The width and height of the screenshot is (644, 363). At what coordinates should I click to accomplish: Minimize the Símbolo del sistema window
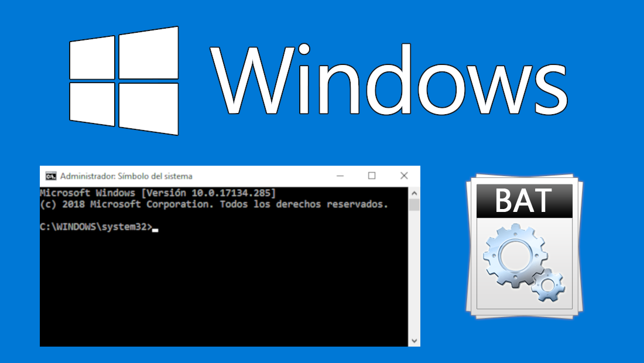pos(340,176)
